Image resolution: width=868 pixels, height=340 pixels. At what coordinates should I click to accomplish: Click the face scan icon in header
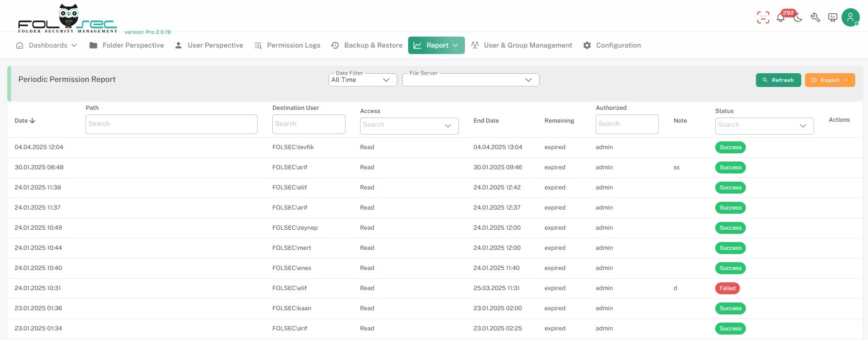pyautogui.click(x=763, y=17)
